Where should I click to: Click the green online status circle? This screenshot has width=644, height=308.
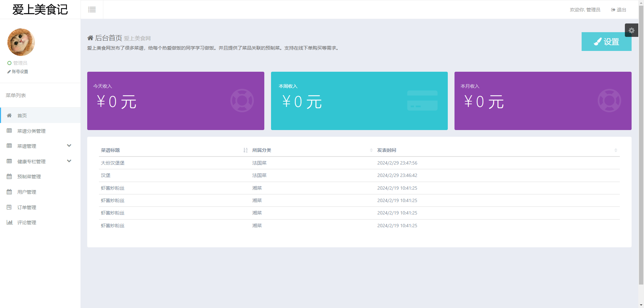coord(9,63)
